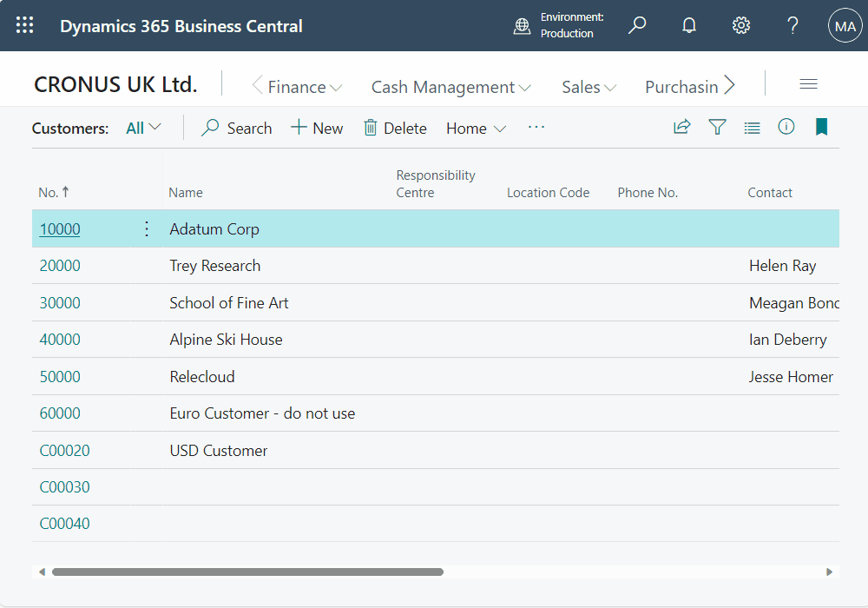The width and height of the screenshot is (868, 608).
Task: Click the help question mark icon
Action: pos(792,25)
